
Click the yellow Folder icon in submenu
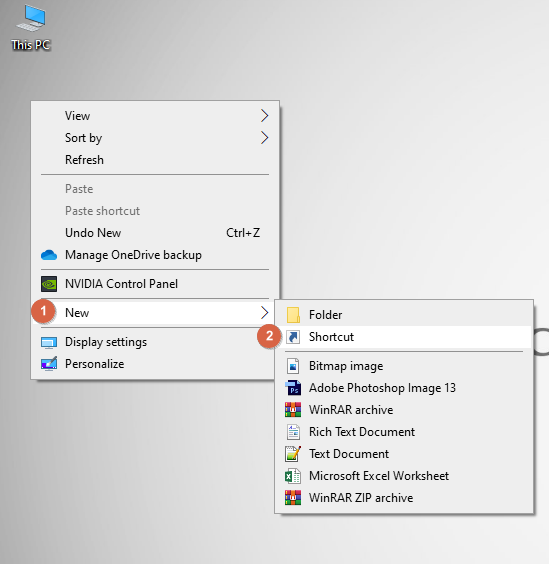[x=293, y=315]
